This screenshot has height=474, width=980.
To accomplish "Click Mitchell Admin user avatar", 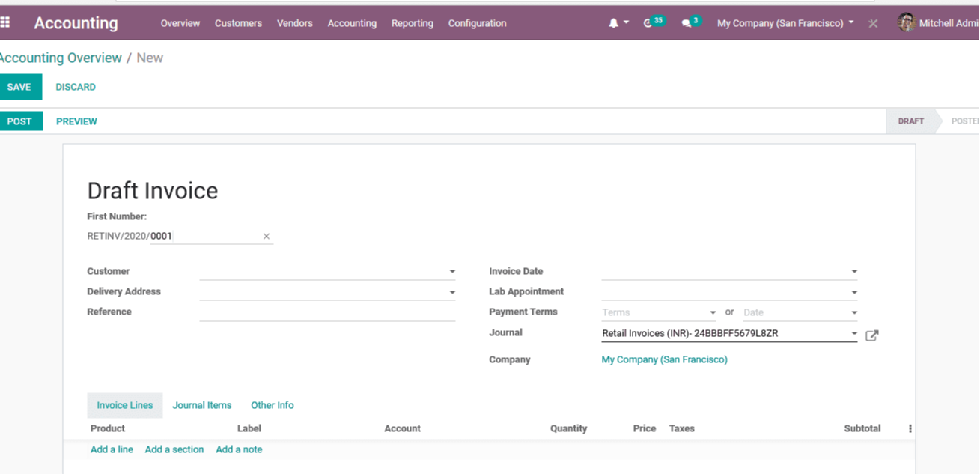I will click(x=907, y=23).
